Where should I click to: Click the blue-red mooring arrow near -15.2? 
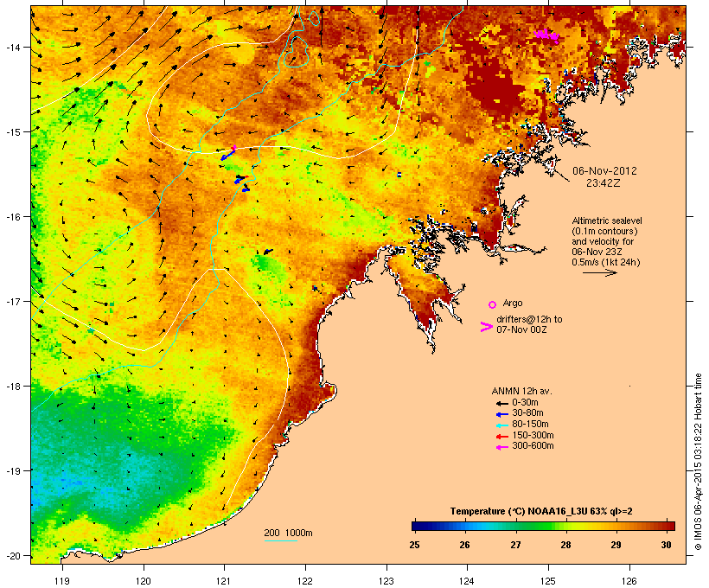point(229,153)
